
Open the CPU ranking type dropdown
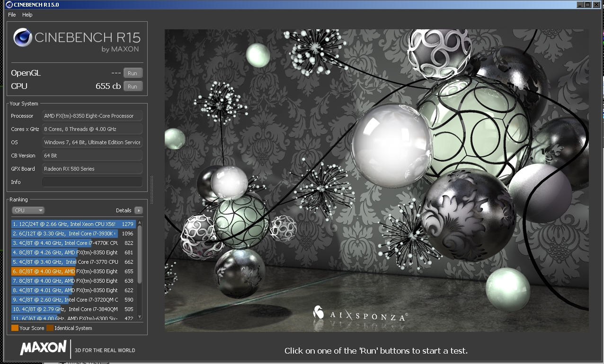[28, 210]
